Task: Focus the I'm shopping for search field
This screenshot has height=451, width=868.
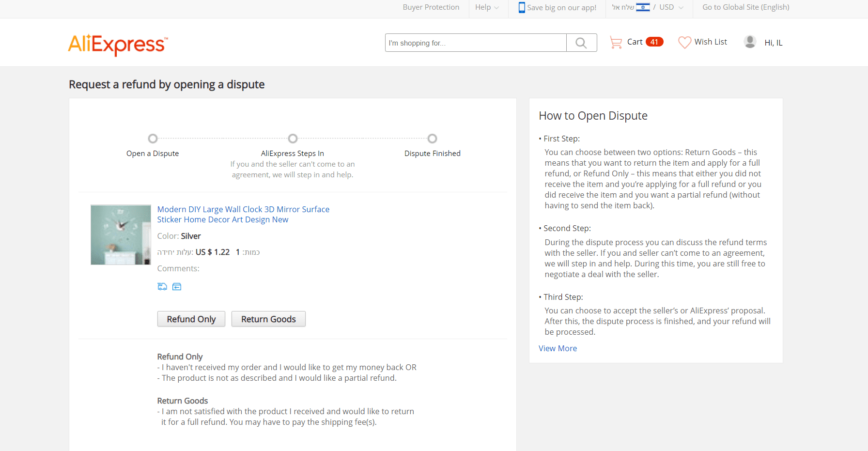Action: click(x=476, y=43)
